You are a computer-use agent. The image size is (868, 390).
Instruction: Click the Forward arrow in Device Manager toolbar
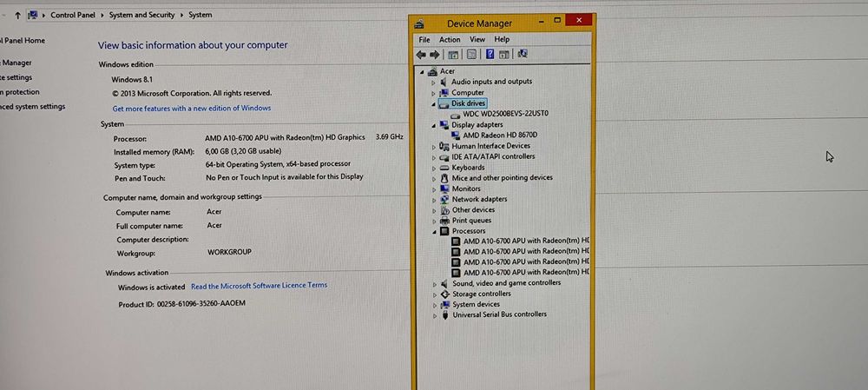(x=435, y=55)
